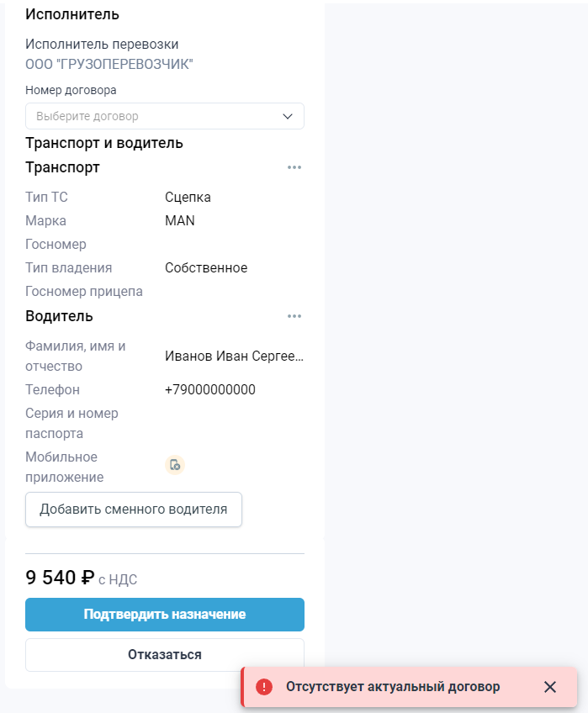
Task: Click the vehicle brand value 'MAN'
Action: point(179,220)
